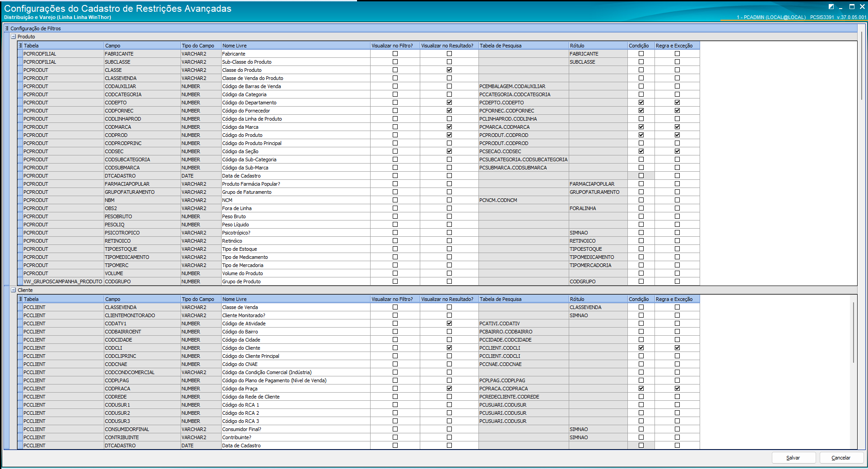Uncheck Condição for CODPRACA client row
868x469 pixels.
tap(641, 389)
